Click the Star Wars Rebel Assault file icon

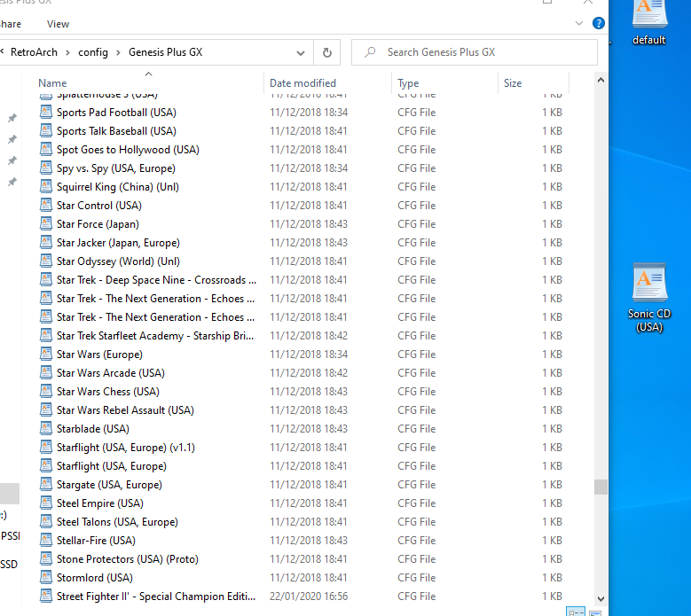click(46, 409)
